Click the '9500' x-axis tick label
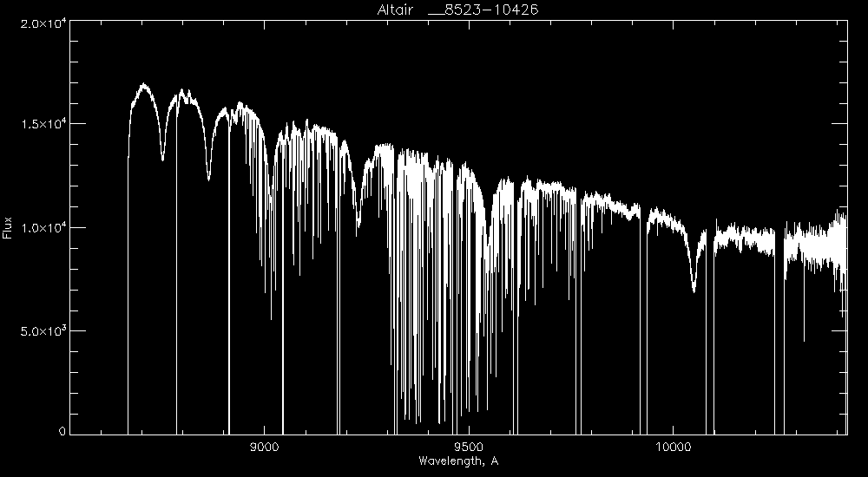The width and height of the screenshot is (868, 477). coord(469,448)
